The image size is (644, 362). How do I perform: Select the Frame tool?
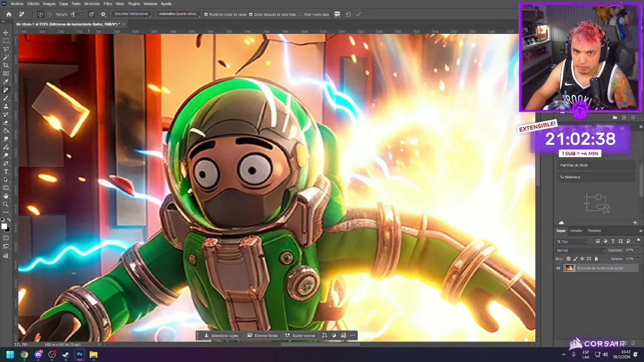click(x=6, y=73)
